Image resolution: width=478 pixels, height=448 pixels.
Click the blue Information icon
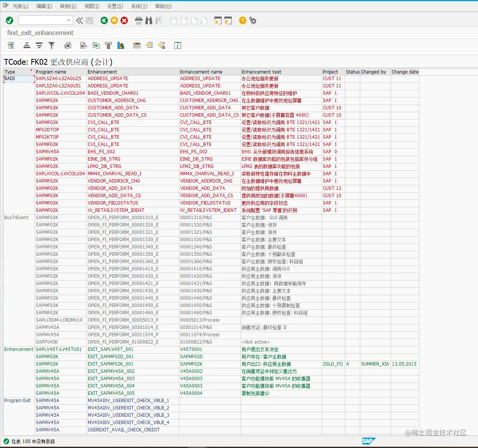coord(178,45)
